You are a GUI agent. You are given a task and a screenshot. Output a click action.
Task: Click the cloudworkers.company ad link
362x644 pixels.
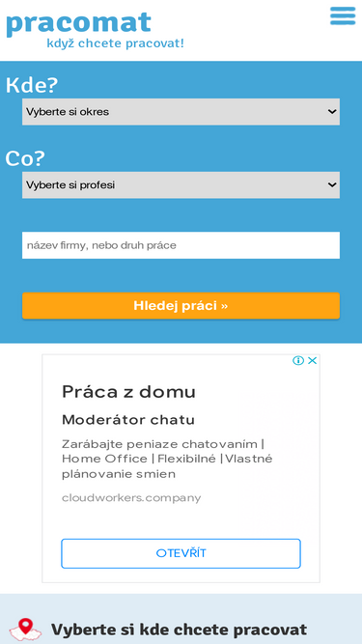[131, 498]
